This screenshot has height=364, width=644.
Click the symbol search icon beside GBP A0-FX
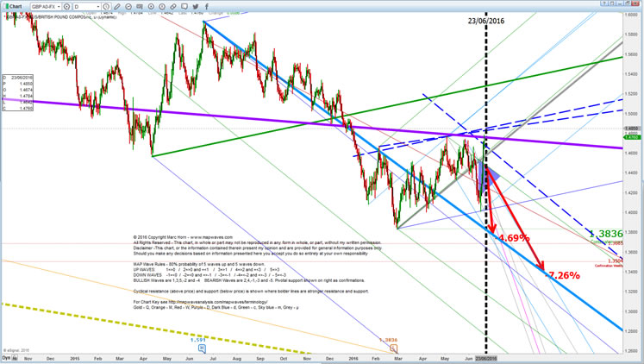67,7
